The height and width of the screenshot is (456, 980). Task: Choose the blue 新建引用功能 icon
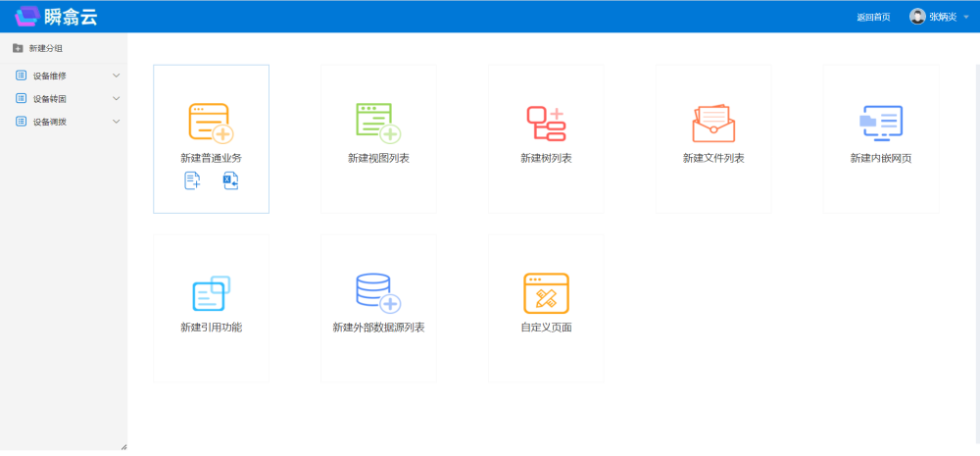(211, 293)
